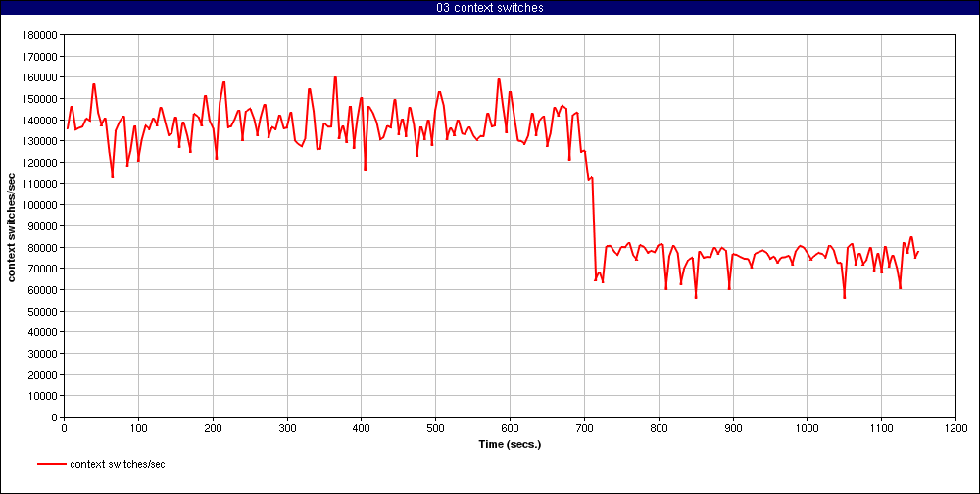Screen dimensions: 980x494
Task: Click the x-axis label 1100
Action: 881,429
